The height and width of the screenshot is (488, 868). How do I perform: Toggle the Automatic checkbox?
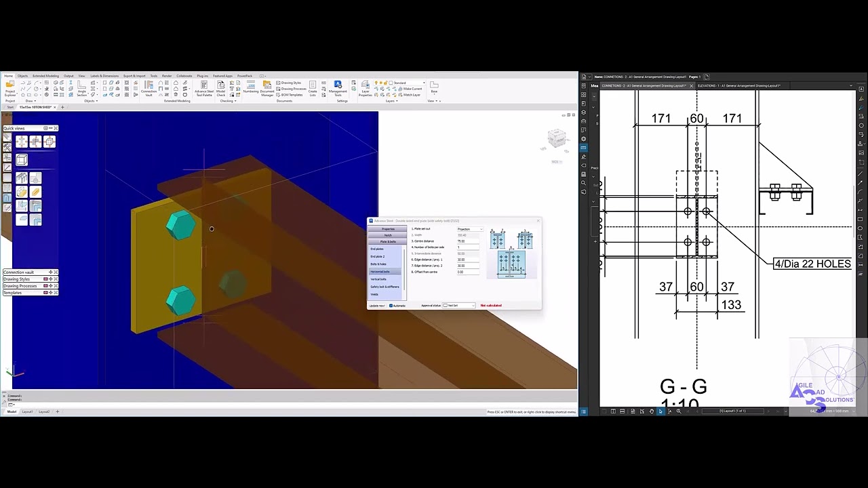click(391, 306)
